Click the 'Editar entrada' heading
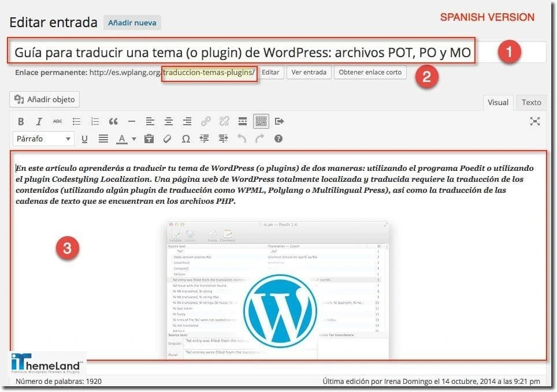Image resolution: width=557 pixels, height=392 pixels. pos(53,23)
